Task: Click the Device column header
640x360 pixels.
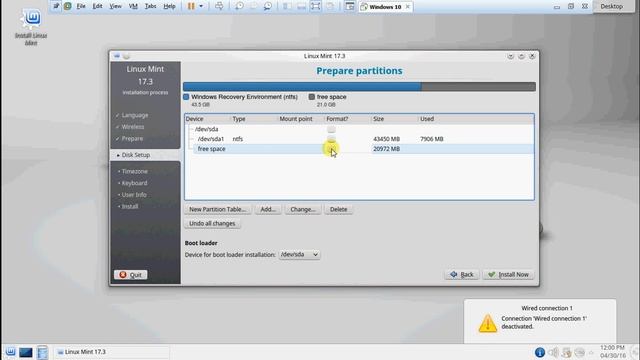Action: [208, 119]
